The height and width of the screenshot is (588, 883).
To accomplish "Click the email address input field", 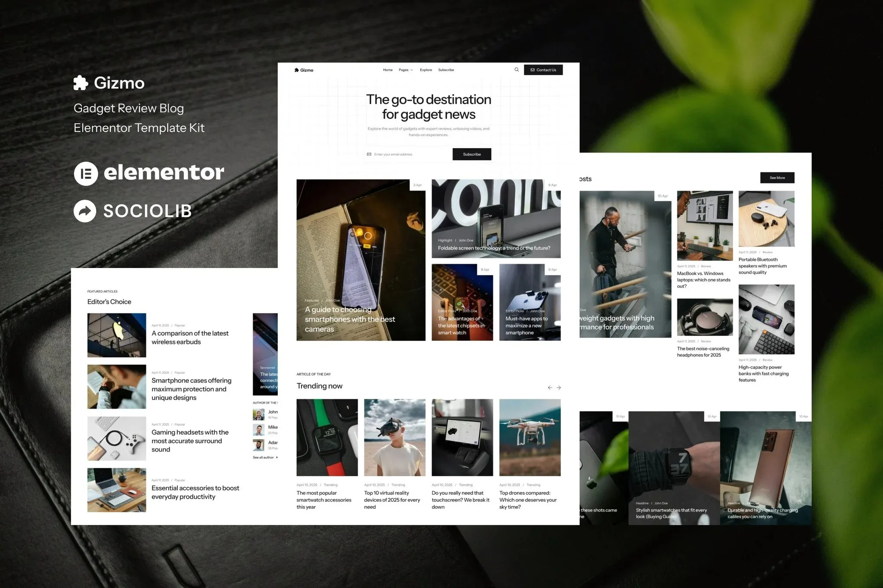I will point(409,154).
